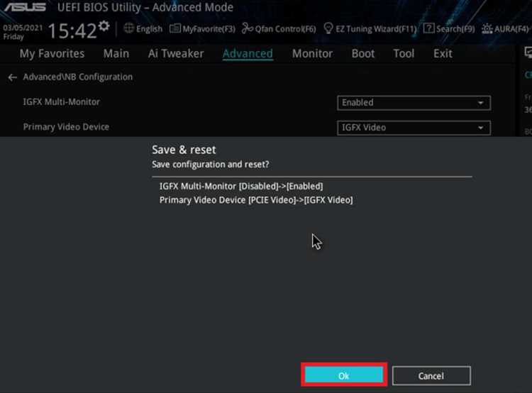
Task: Click the 03/05/2021 date text
Action: (23, 28)
